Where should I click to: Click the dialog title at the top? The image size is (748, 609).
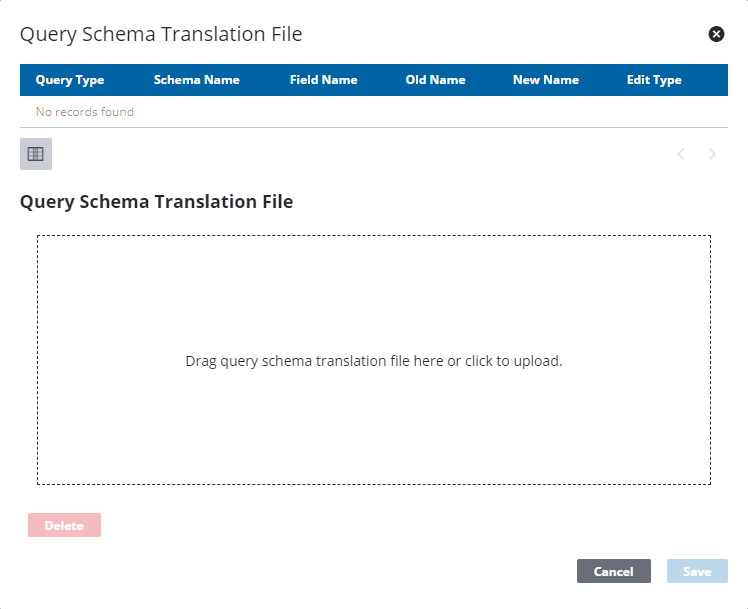[161, 35]
